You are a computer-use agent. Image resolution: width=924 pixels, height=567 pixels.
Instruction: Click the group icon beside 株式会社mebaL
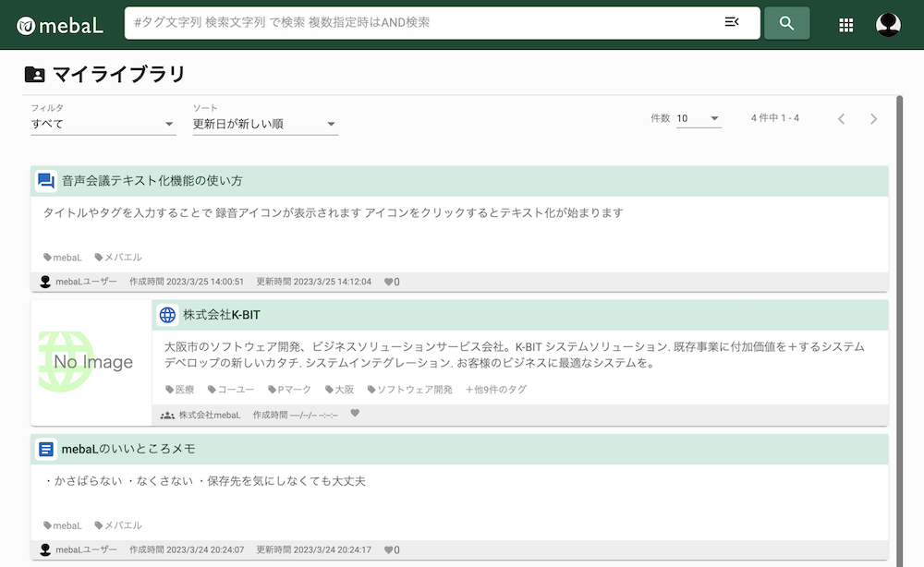pos(167,416)
